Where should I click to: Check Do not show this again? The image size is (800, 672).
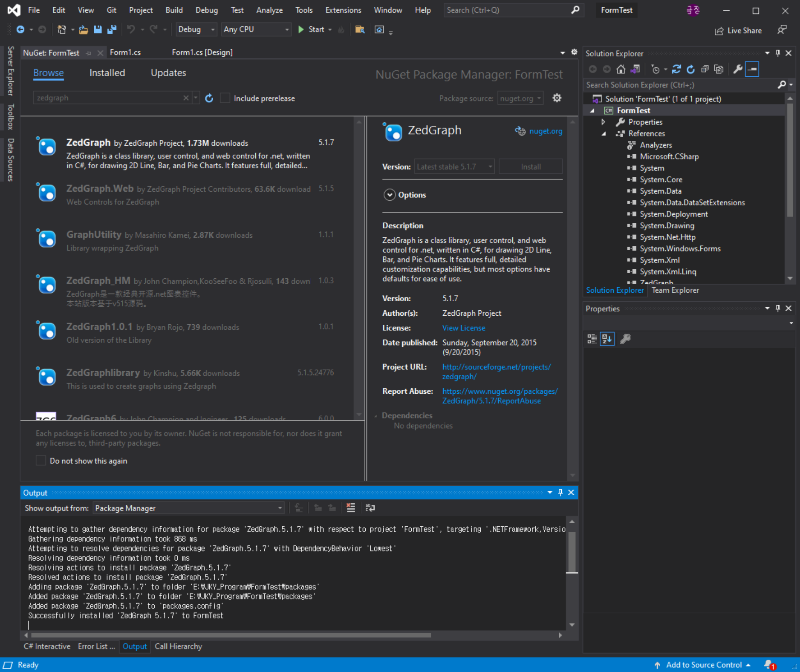(40, 461)
